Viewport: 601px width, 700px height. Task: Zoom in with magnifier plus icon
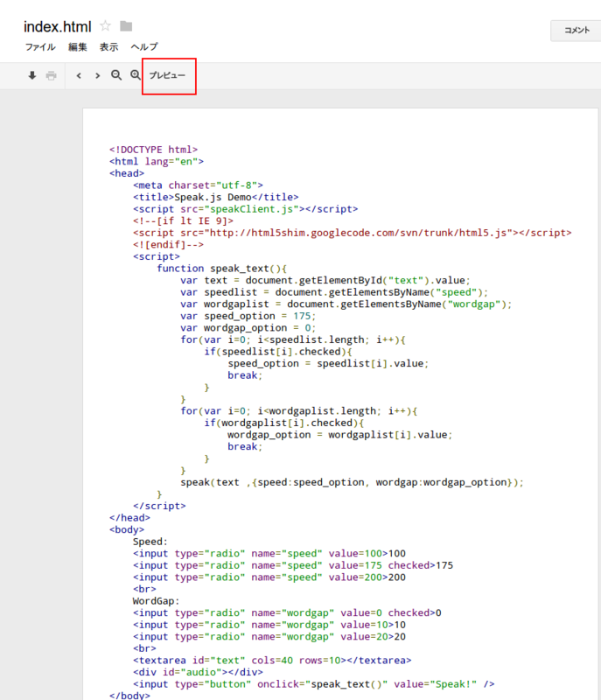(136, 75)
